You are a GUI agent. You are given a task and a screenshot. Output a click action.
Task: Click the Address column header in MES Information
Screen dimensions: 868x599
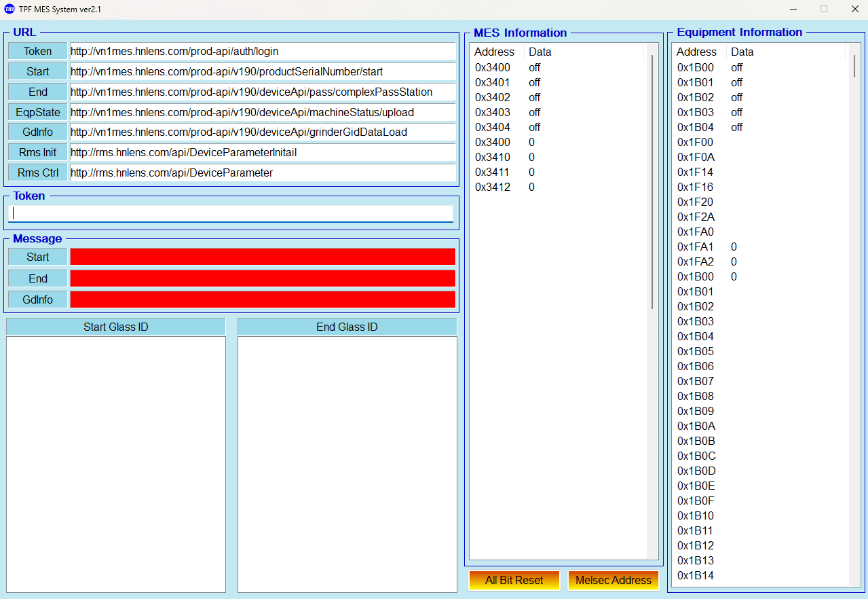(x=495, y=52)
